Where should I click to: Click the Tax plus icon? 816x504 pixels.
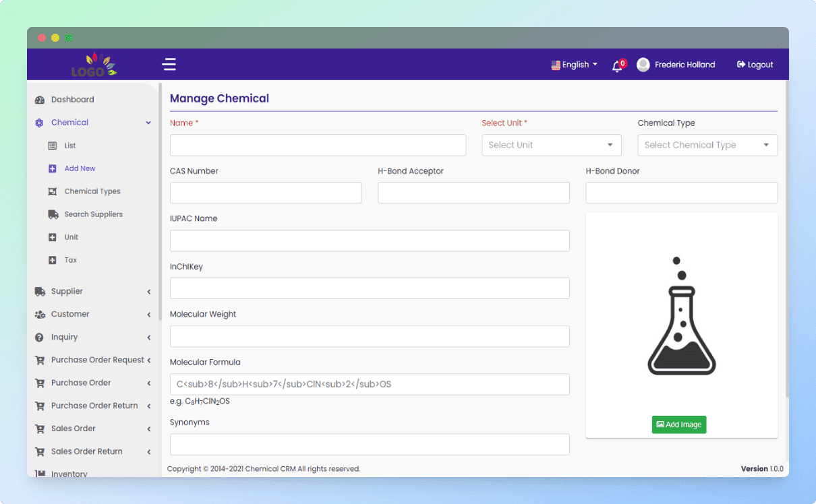coord(53,260)
